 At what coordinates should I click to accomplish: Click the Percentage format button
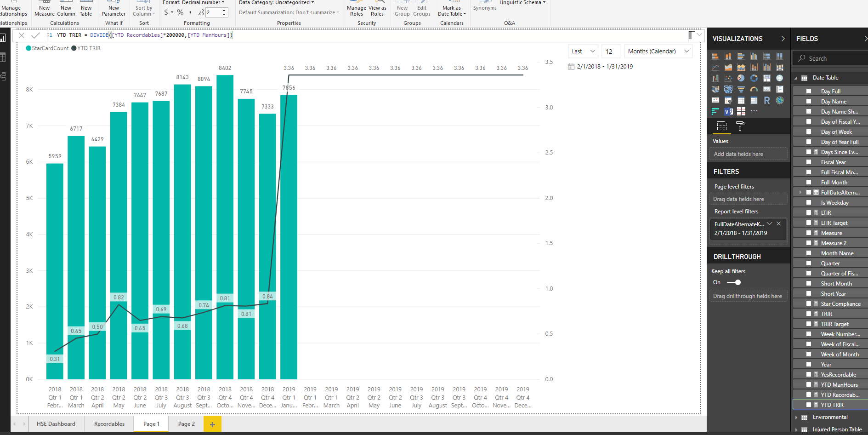click(x=181, y=12)
